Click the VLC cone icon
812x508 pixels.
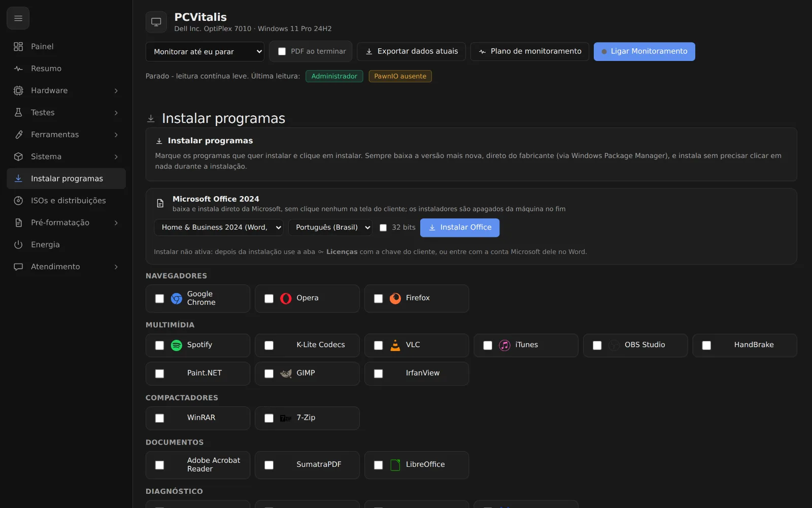[x=395, y=345]
